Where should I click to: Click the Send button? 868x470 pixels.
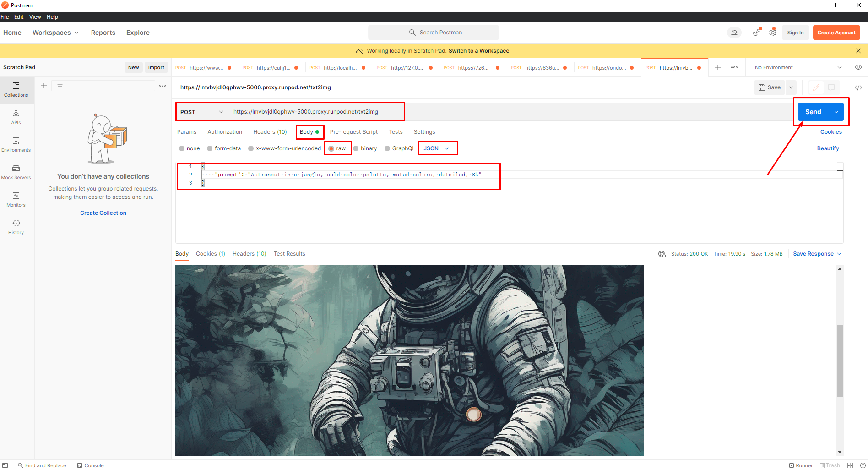pos(813,112)
